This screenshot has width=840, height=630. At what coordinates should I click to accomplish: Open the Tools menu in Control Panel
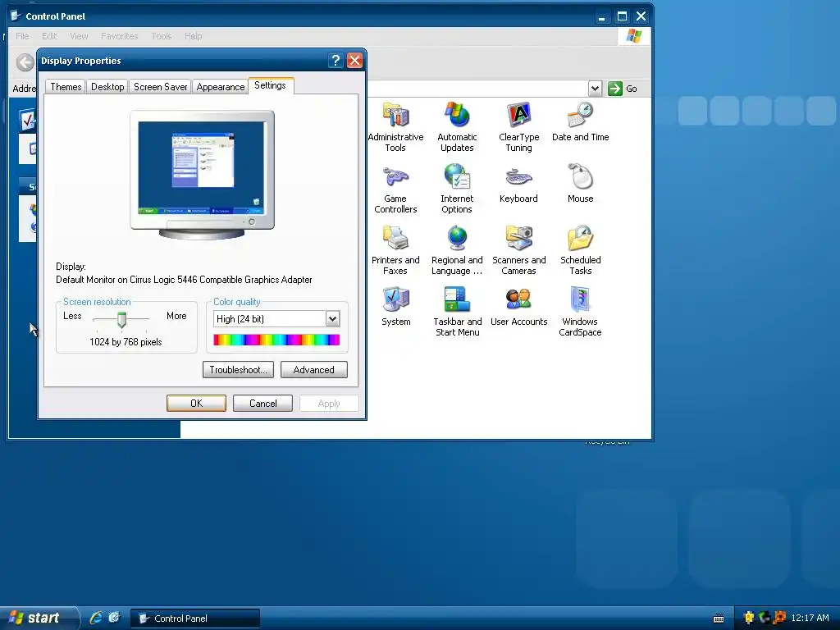(x=162, y=36)
